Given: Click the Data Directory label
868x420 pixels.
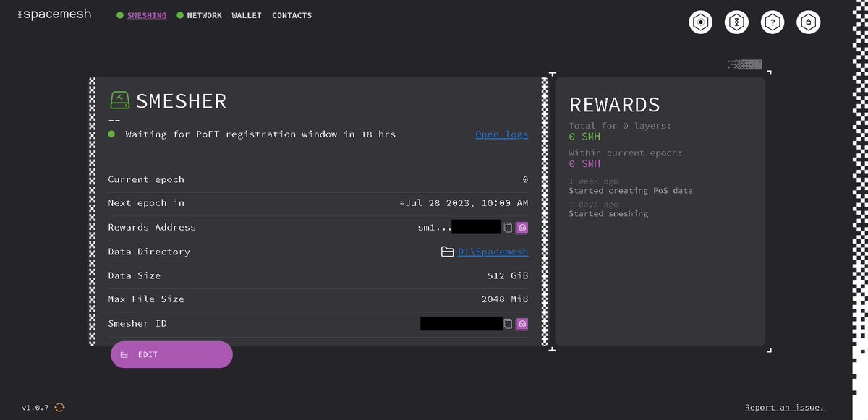Looking at the screenshot, I should click(x=149, y=252).
